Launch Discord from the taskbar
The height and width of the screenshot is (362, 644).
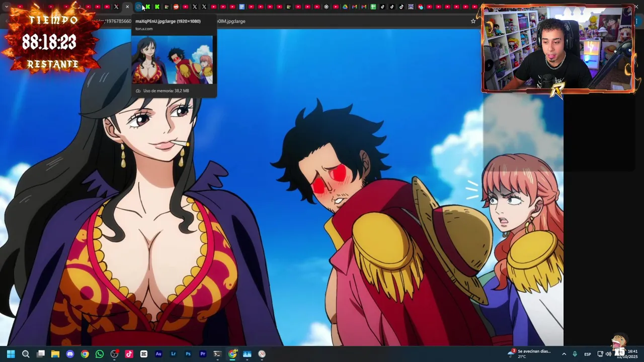[x=70, y=354]
